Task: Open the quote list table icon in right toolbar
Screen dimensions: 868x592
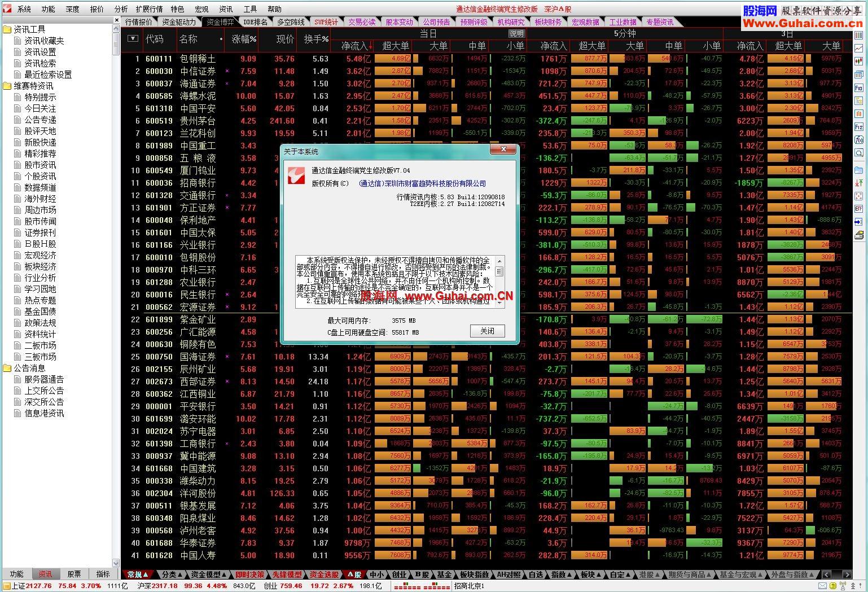Action: tap(859, 36)
